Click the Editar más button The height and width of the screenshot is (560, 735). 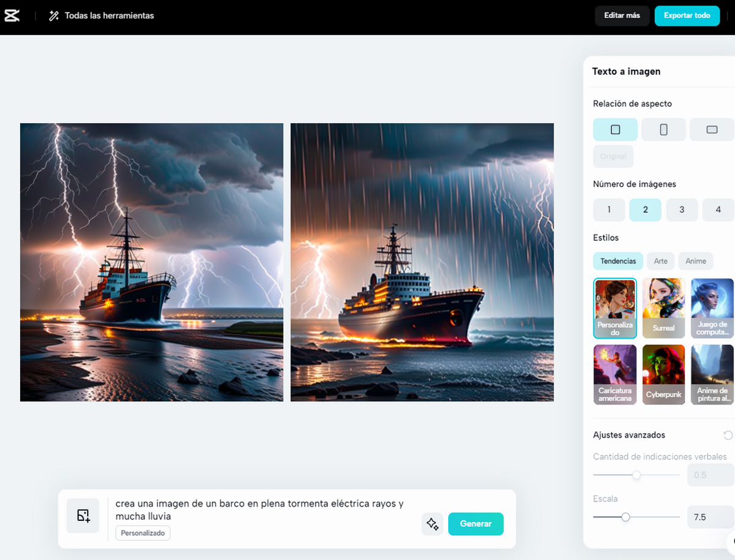pos(622,16)
